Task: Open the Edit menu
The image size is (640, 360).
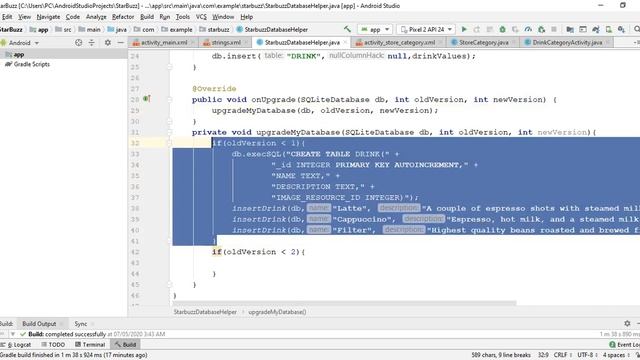Action: click(7, 17)
